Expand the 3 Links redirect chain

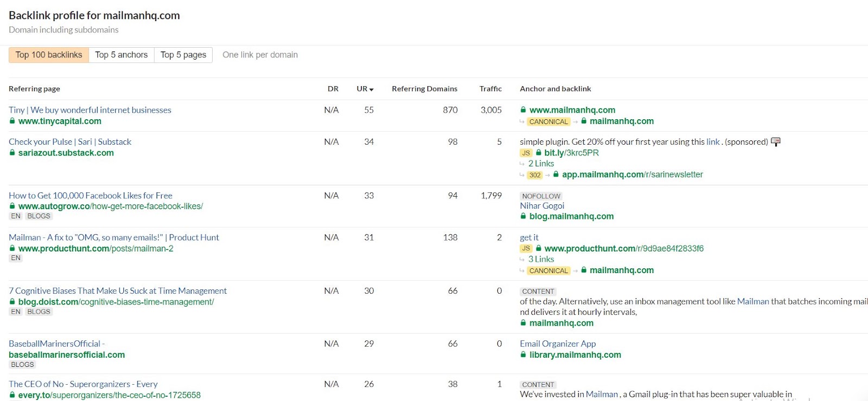pyautogui.click(x=541, y=260)
